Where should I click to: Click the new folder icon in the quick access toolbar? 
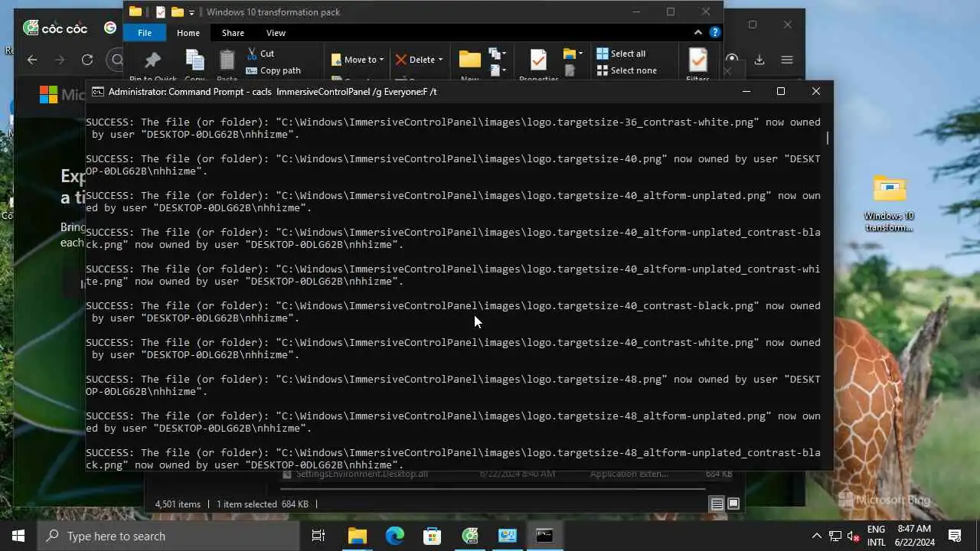[178, 11]
